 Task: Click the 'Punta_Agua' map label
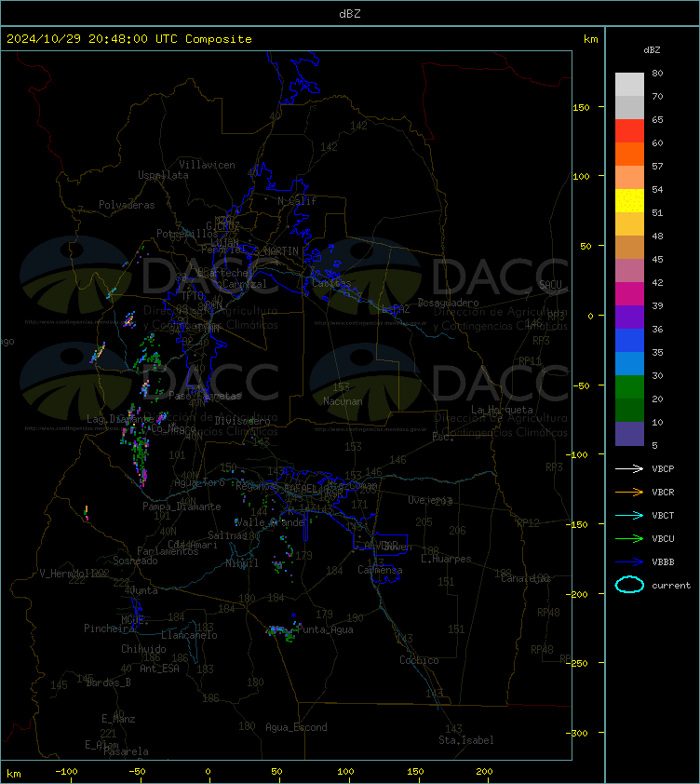click(x=326, y=629)
